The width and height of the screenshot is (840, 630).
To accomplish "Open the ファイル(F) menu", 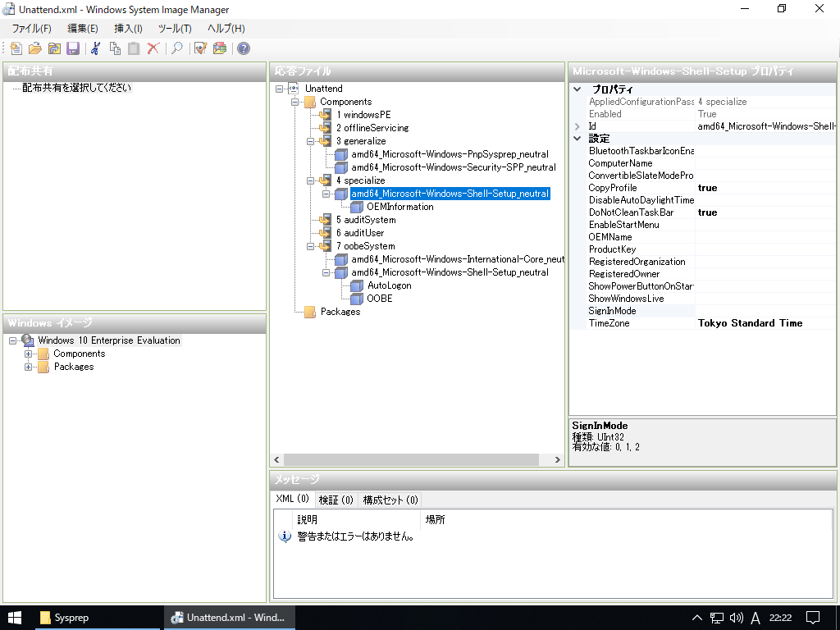I will coord(32,29).
